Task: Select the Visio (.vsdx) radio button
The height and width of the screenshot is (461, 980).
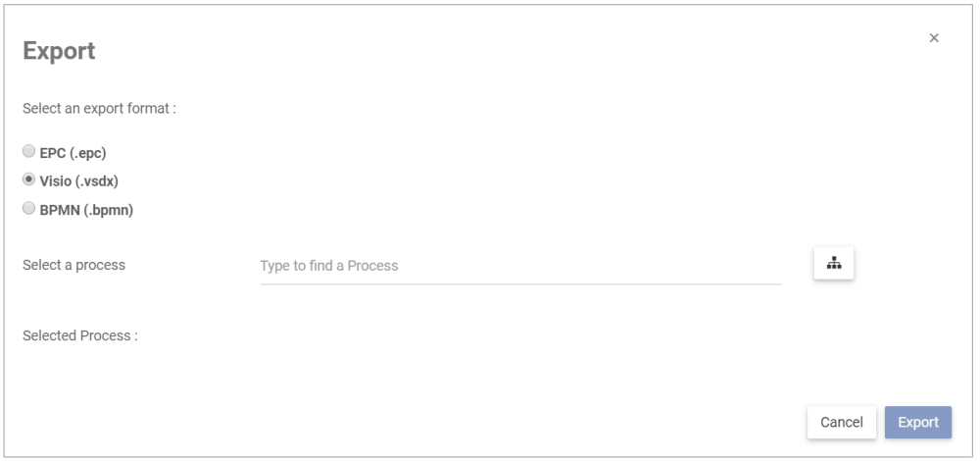Action: pos(29,180)
